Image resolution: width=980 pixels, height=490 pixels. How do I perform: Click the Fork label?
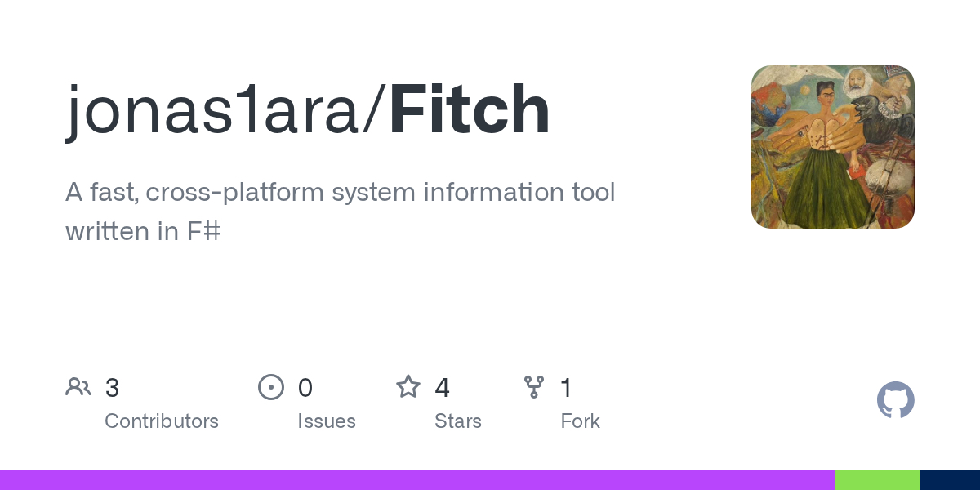click(x=581, y=421)
